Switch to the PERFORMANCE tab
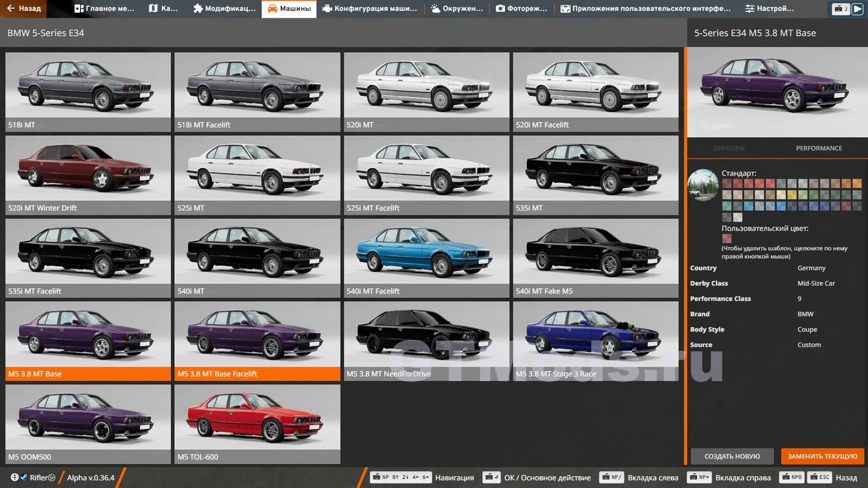Image resolution: width=868 pixels, height=488 pixels. pyautogui.click(x=819, y=148)
